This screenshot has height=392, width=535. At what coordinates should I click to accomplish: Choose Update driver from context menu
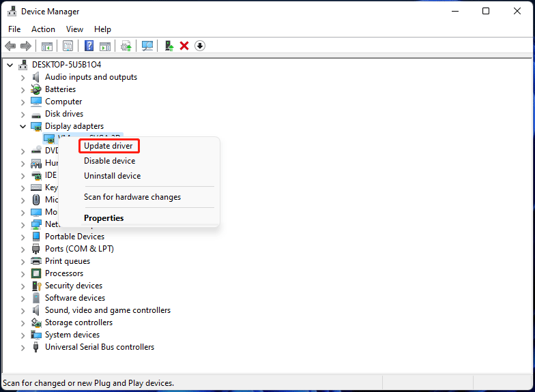click(x=108, y=146)
